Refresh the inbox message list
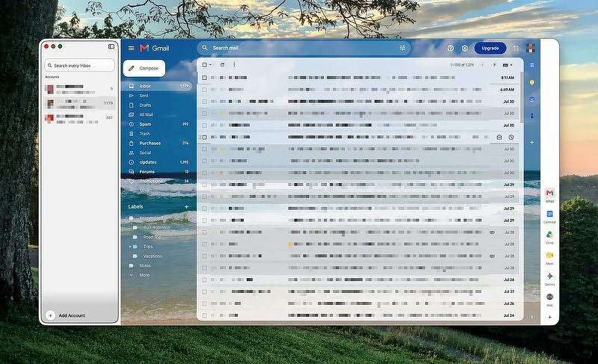598x364 pixels. 222,65
